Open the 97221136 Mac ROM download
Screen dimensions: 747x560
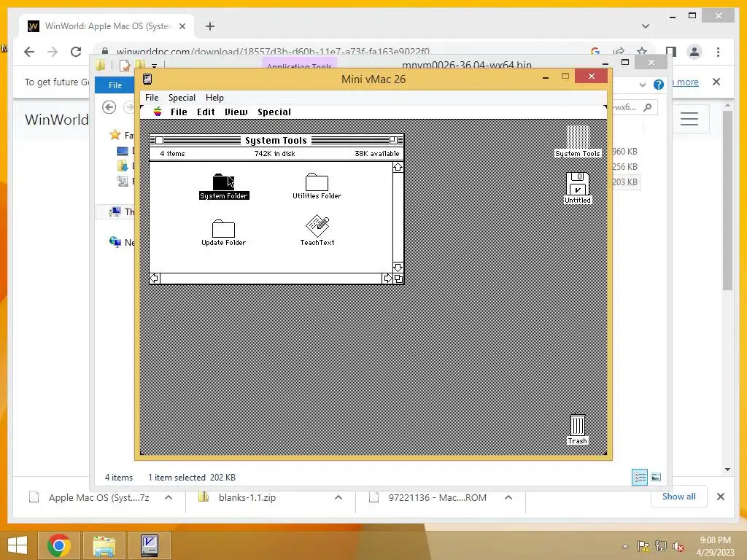click(x=437, y=497)
